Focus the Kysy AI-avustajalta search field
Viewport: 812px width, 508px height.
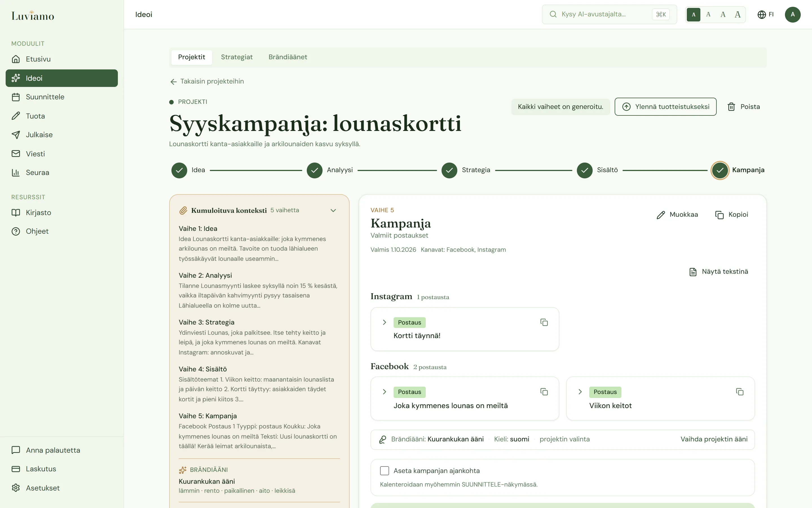pyautogui.click(x=609, y=14)
